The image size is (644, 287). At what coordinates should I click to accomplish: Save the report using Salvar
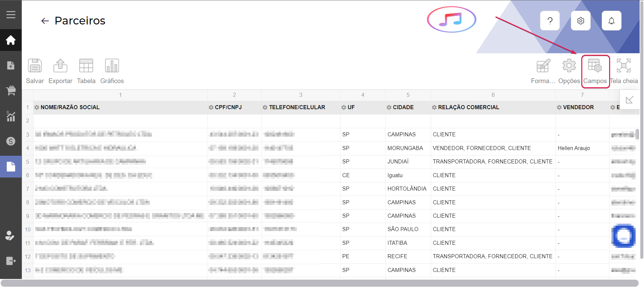(35, 71)
